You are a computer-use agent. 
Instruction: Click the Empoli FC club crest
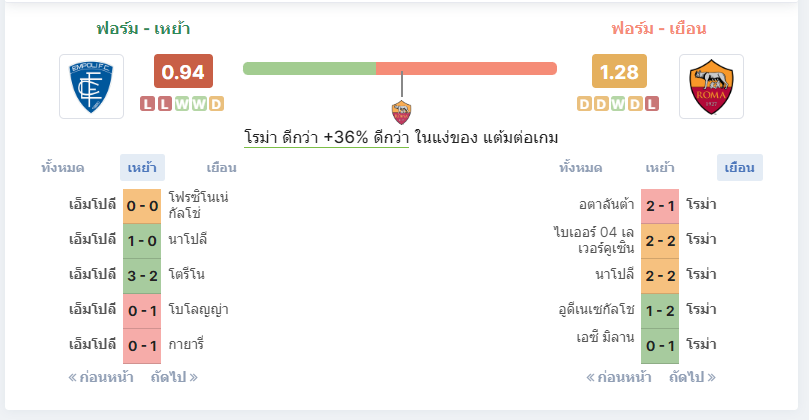pyautogui.click(x=91, y=87)
